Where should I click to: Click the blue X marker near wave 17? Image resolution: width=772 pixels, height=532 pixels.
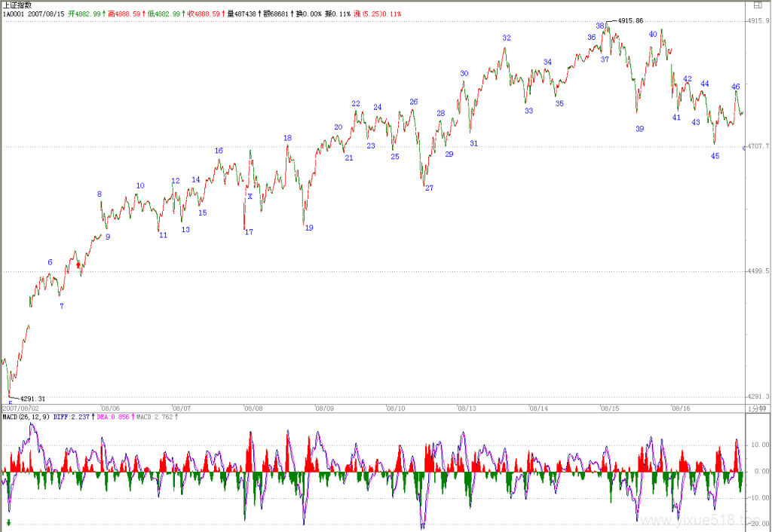pyautogui.click(x=250, y=197)
